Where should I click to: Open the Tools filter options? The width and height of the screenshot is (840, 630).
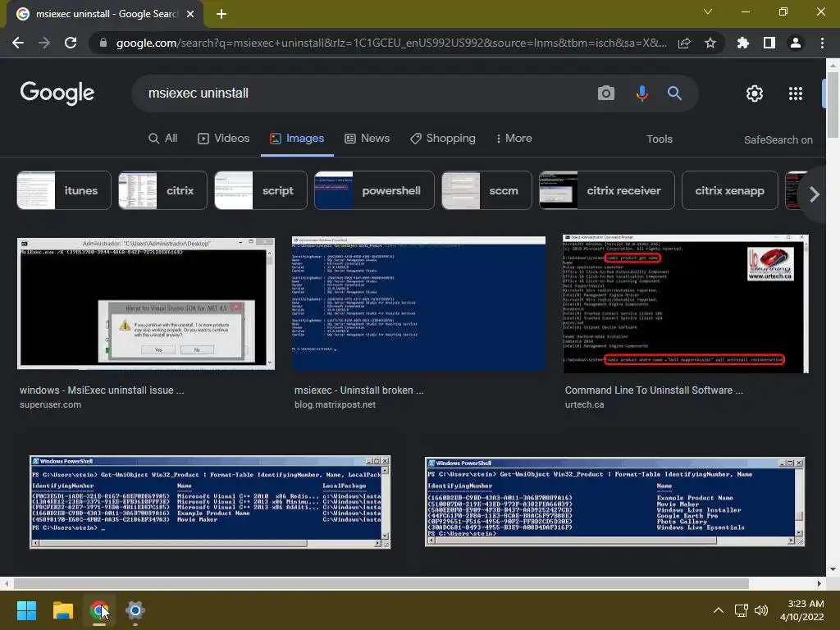[660, 139]
